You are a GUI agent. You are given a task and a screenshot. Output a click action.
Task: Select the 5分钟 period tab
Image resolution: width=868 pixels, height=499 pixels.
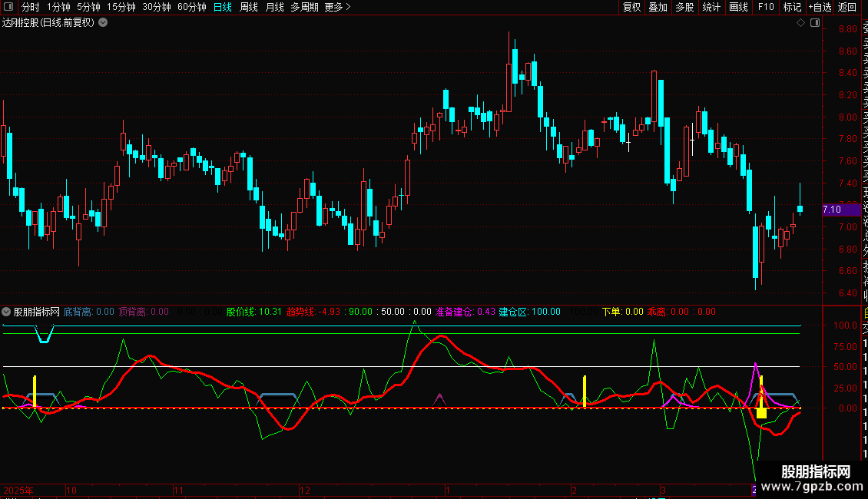[x=88, y=7]
